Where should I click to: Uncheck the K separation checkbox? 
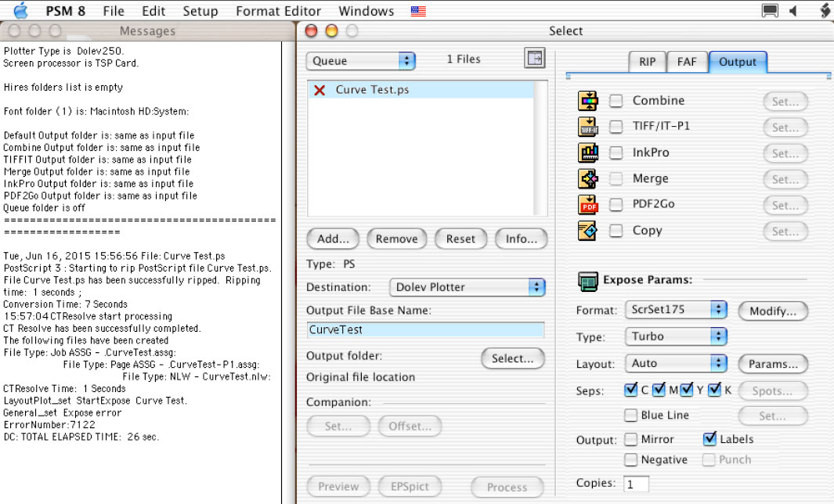click(x=715, y=390)
